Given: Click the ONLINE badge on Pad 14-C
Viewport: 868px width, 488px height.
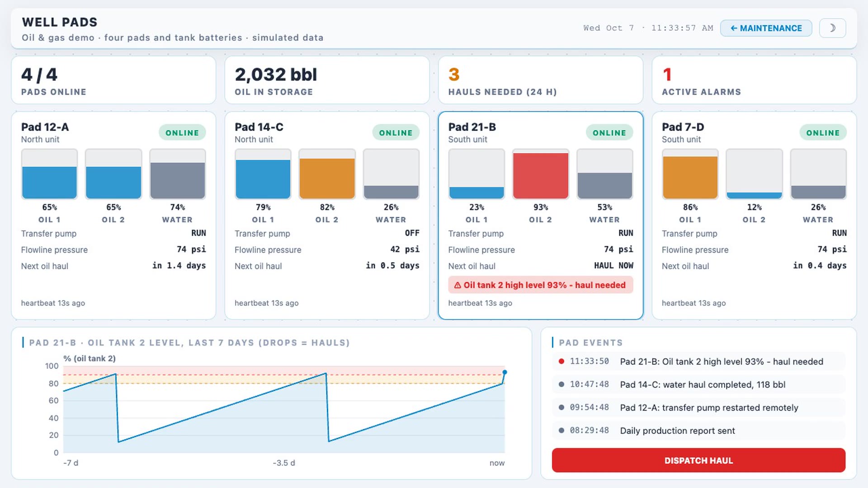Looking at the screenshot, I should pyautogui.click(x=396, y=132).
